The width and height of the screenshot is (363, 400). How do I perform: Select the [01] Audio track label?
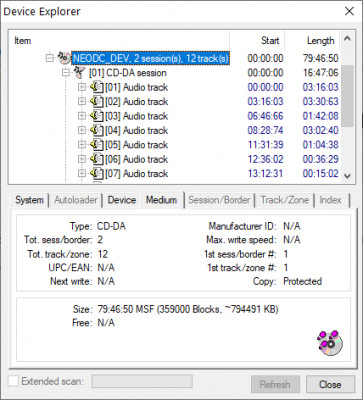click(x=137, y=87)
